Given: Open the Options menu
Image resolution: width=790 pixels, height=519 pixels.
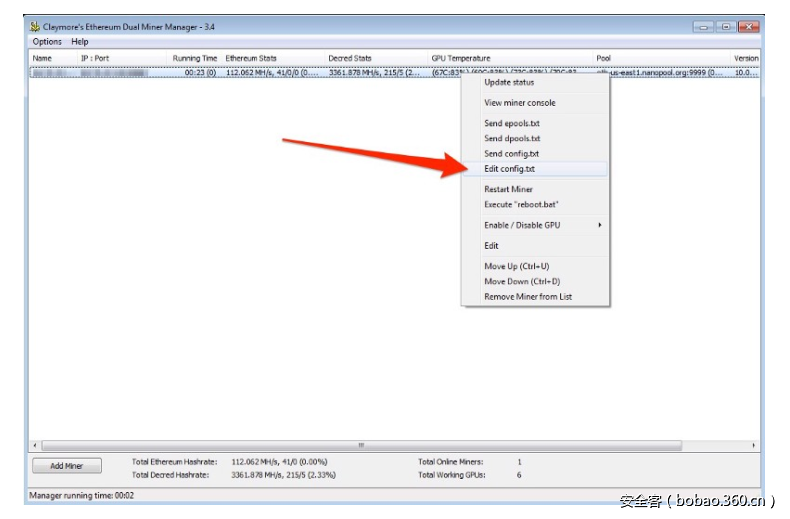Looking at the screenshot, I should click(46, 42).
